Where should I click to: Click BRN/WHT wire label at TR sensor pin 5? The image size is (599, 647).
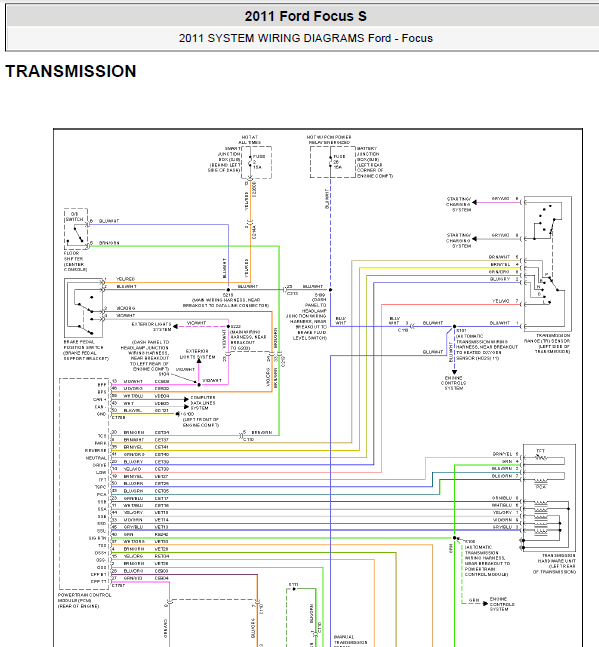[499, 257]
